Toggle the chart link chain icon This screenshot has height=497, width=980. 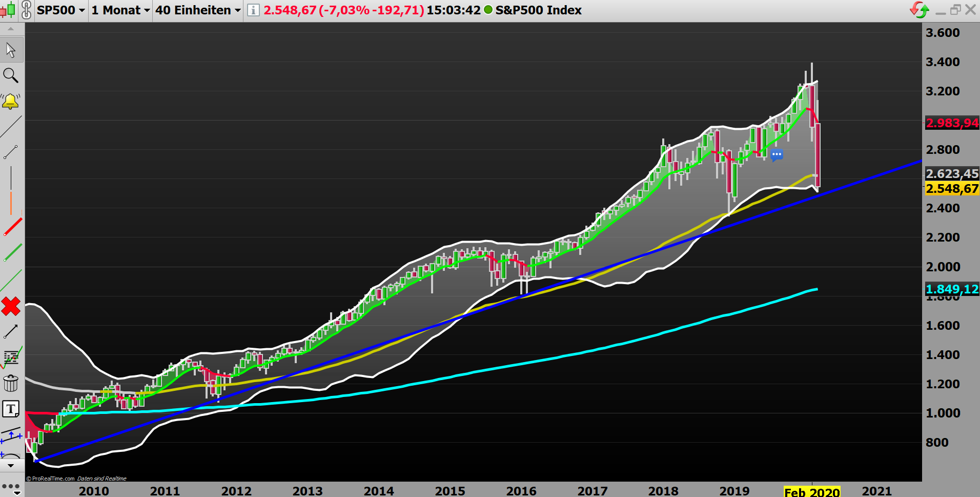27,10
